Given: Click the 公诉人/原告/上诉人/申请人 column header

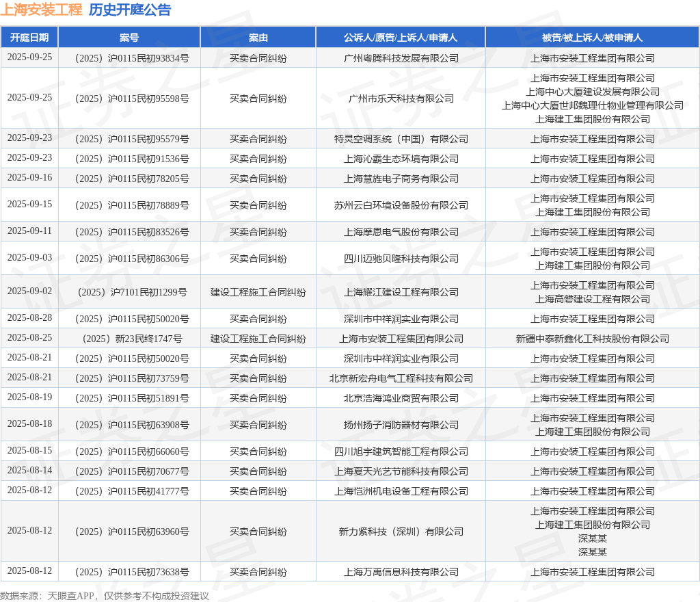Looking at the screenshot, I should [401, 38].
